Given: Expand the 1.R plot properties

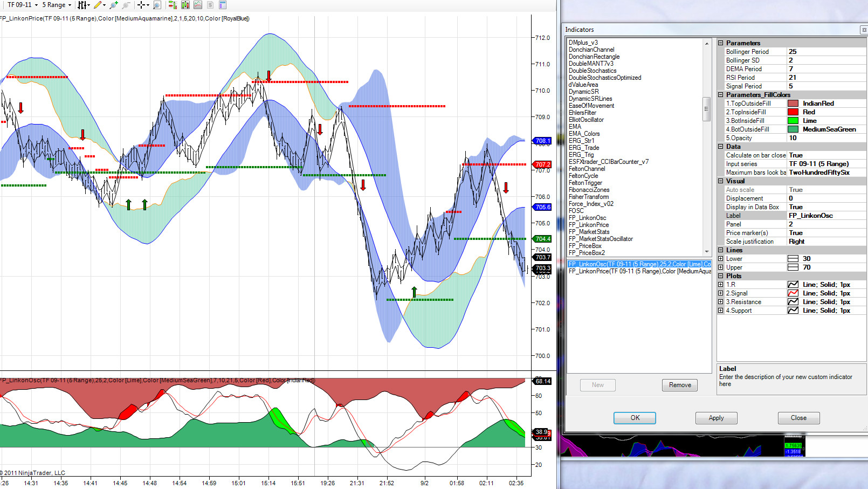Looking at the screenshot, I should [x=721, y=285].
